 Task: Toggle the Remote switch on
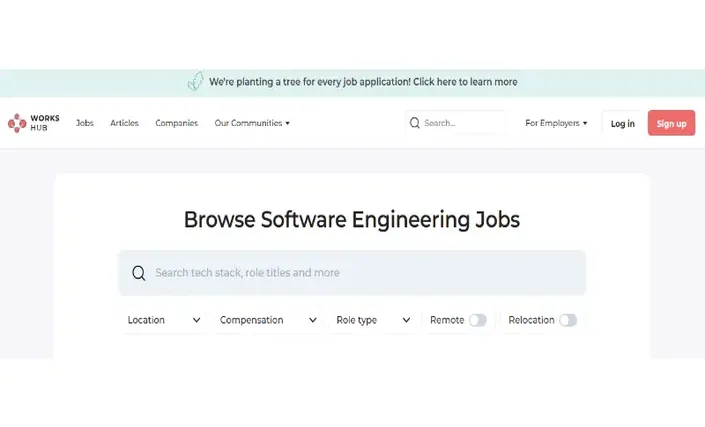click(477, 320)
